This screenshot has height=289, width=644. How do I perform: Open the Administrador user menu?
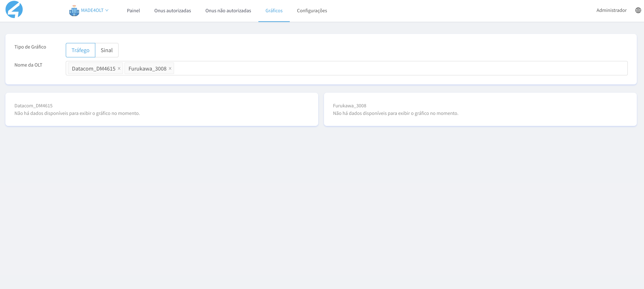point(611,10)
